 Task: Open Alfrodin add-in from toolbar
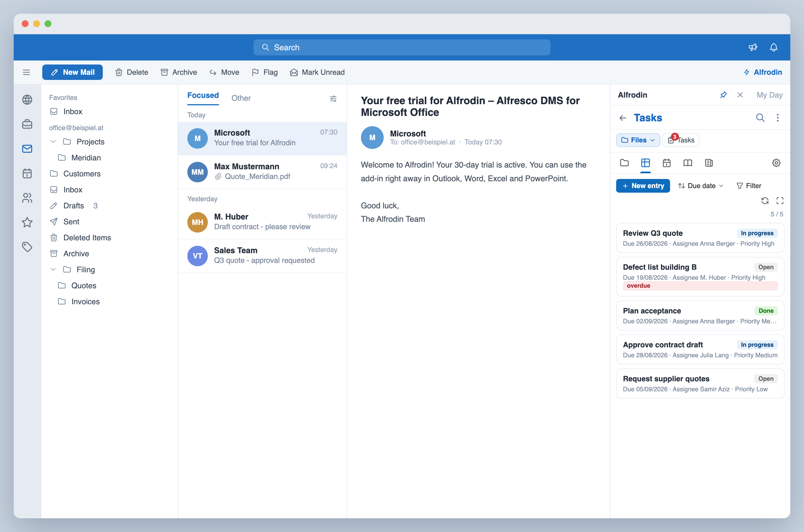763,72
